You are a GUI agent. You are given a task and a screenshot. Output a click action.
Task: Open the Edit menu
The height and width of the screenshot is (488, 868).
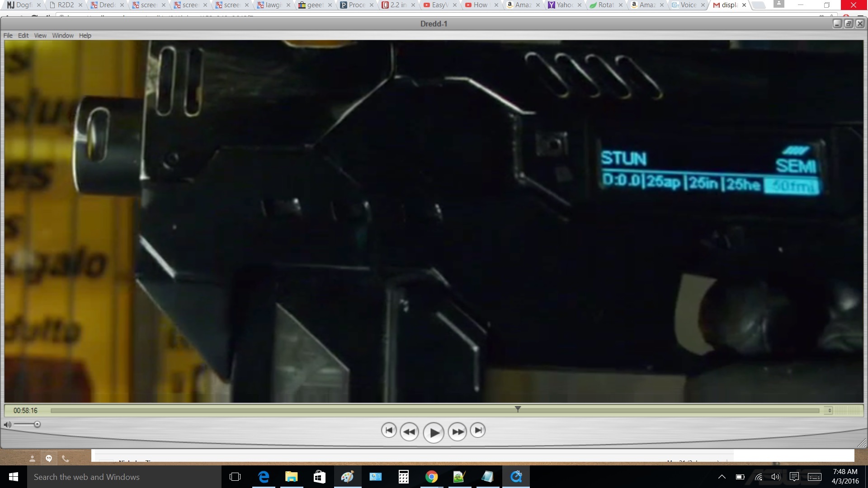tap(23, 36)
